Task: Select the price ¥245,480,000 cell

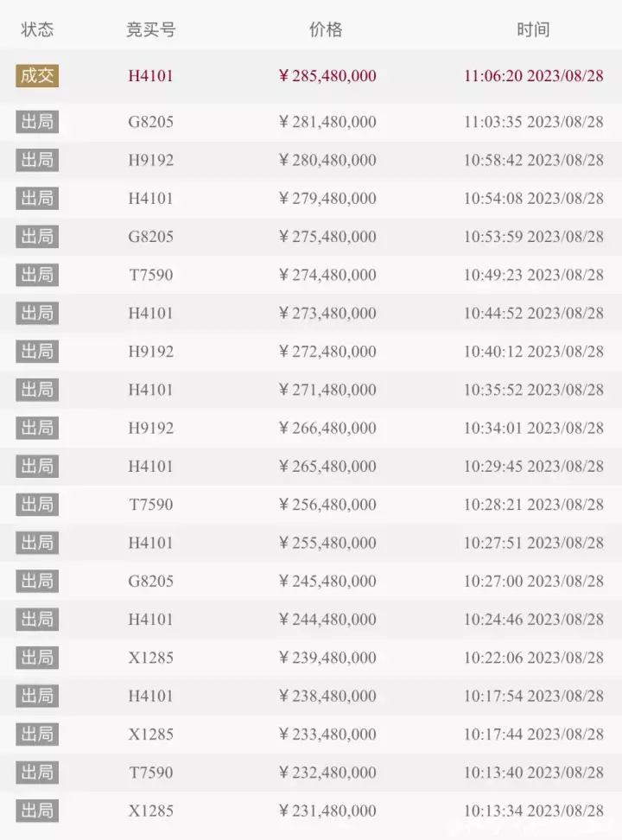Action: tap(327, 581)
